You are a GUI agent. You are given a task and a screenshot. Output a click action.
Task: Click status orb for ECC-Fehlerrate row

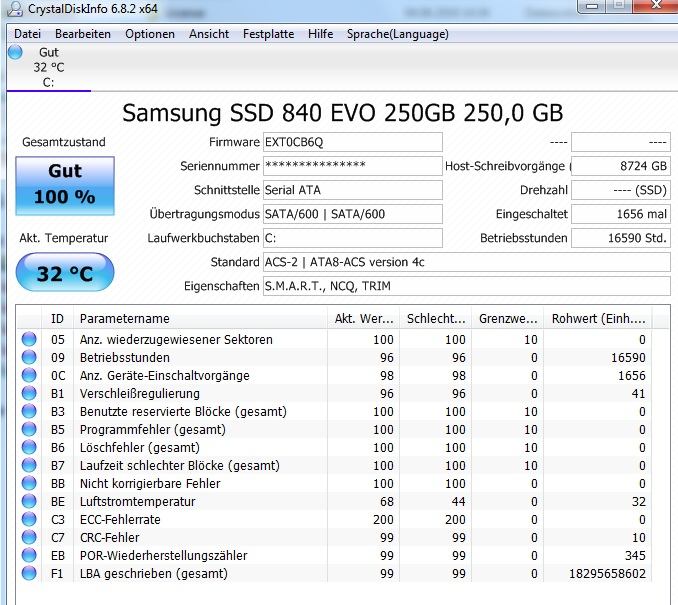click(x=29, y=519)
